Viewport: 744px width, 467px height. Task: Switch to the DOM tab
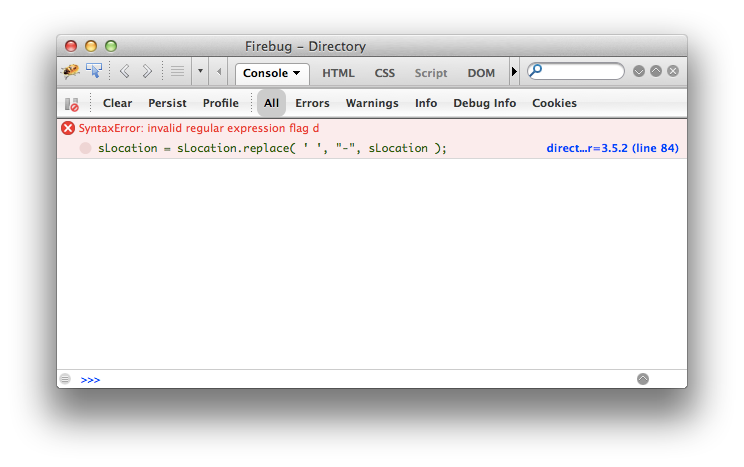click(x=481, y=73)
